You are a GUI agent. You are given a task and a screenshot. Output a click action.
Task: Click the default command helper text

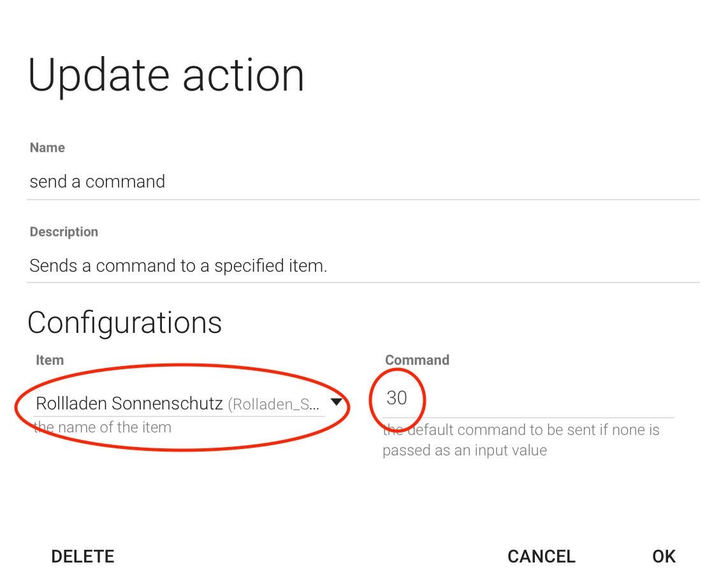[521, 439]
